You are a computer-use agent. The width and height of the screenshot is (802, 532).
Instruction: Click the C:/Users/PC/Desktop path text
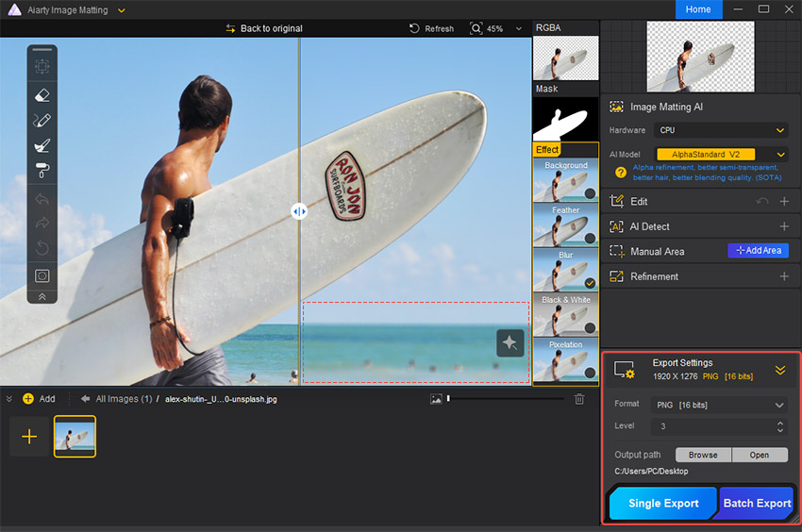click(651, 471)
